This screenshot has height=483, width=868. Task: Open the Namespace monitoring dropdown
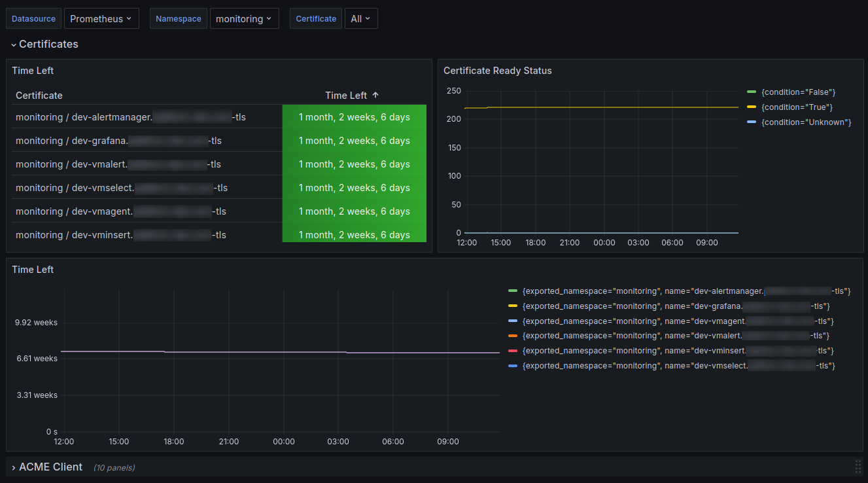[x=244, y=19]
